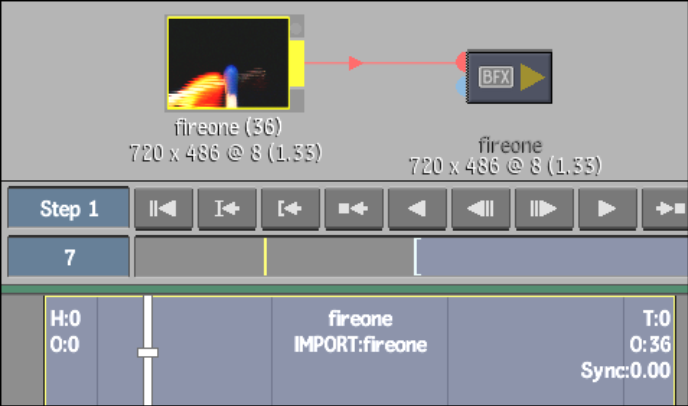Image resolution: width=688 pixels, height=406 pixels.
Task: Click the golden play arrow on BFX node
Action: click(532, 77)
